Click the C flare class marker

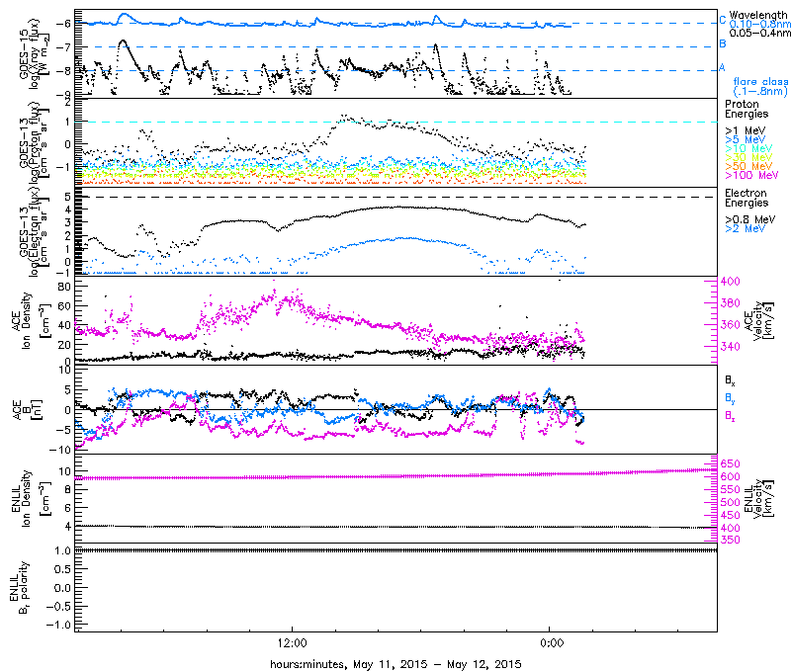tap(723, 21)
